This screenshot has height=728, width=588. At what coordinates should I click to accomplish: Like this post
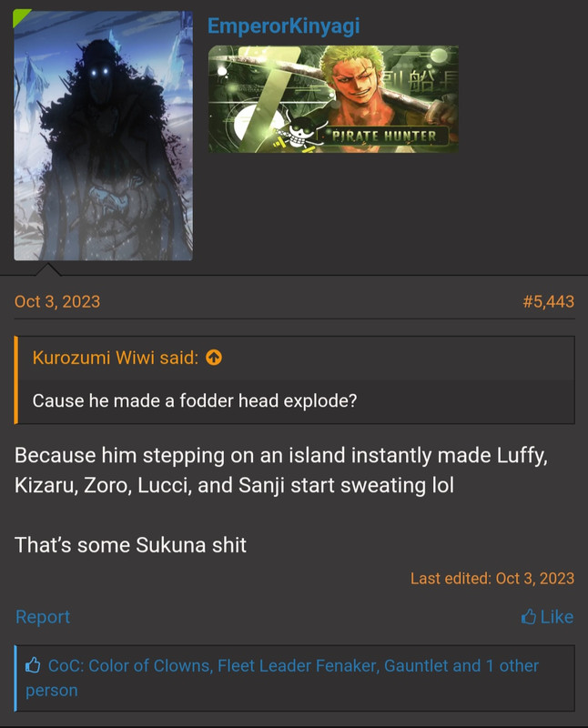coord(547,617)
